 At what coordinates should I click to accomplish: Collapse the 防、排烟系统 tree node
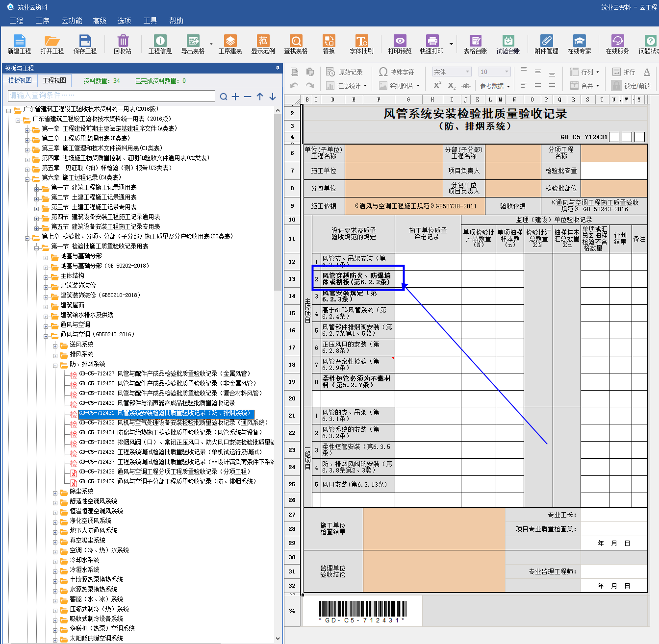(x=55, y=366)
